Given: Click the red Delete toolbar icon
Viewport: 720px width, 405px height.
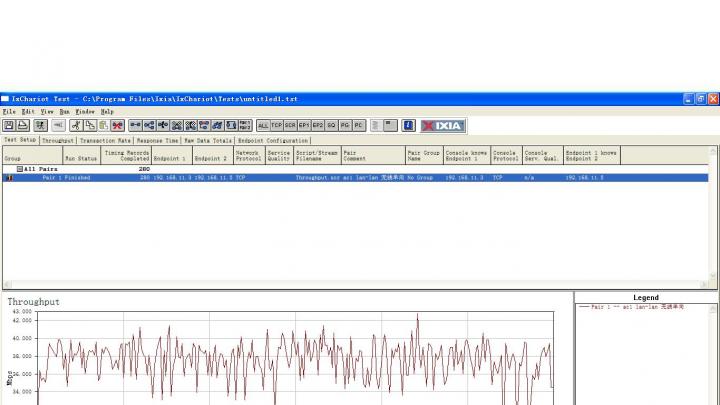Looking at the screenshot, I should 118,125.
